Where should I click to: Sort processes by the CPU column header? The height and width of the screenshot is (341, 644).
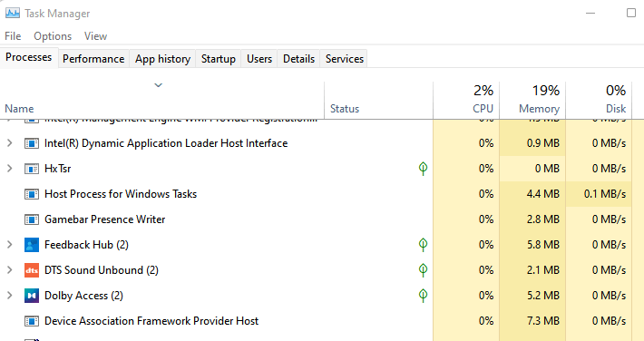pos(466,100)
